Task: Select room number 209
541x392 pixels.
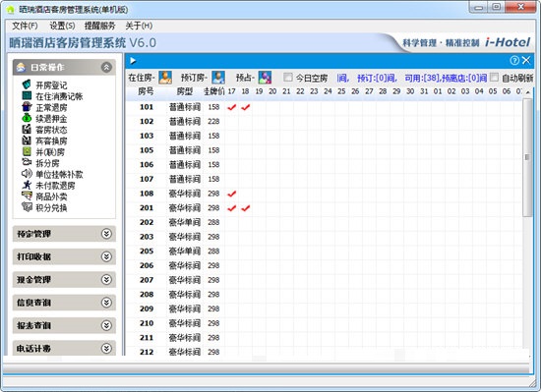Action: 147,309
